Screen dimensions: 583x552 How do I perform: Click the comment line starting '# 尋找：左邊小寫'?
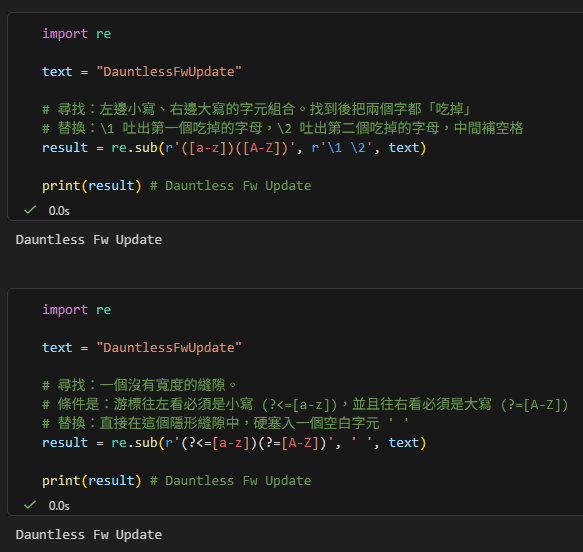click(257, 109)
